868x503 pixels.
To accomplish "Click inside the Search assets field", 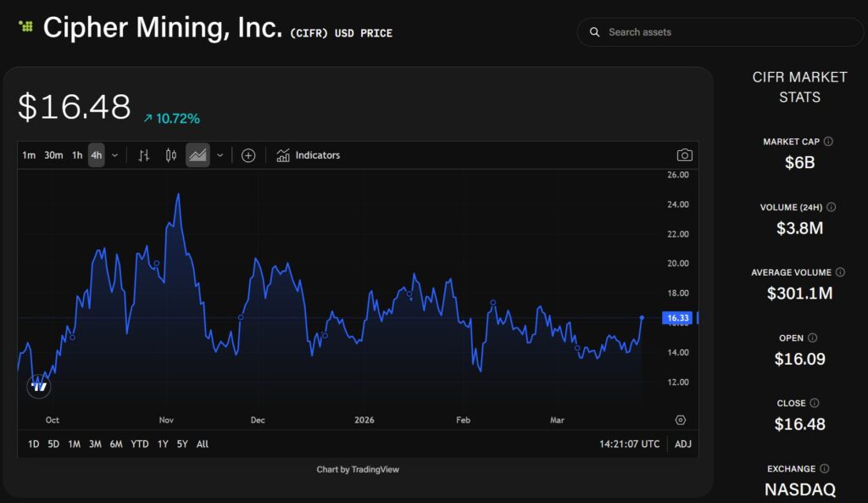I will coord(721,31).
